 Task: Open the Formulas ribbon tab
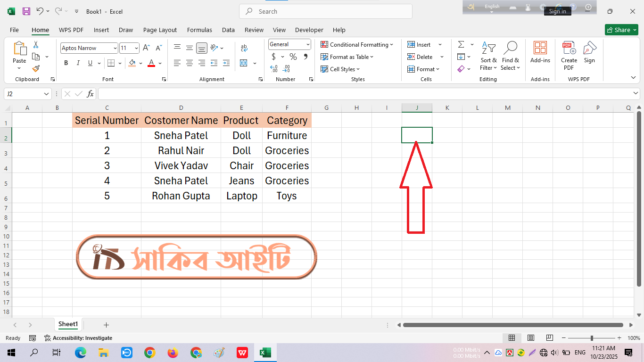coord(199,30)
